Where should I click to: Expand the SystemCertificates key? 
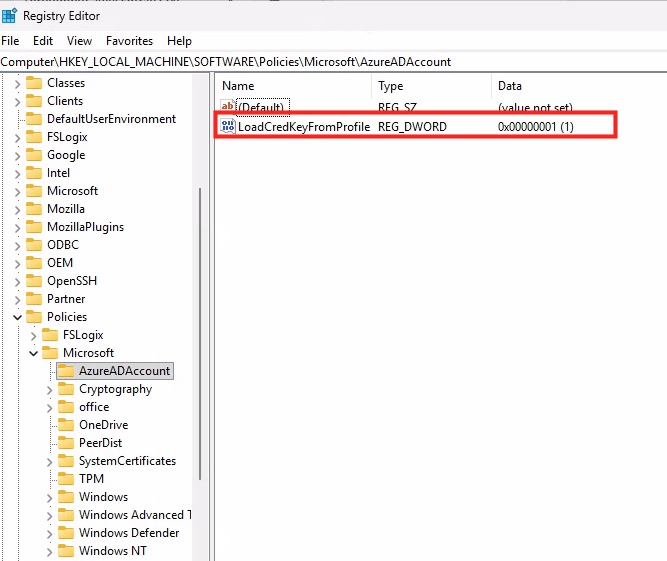click(x=49, y=461)
